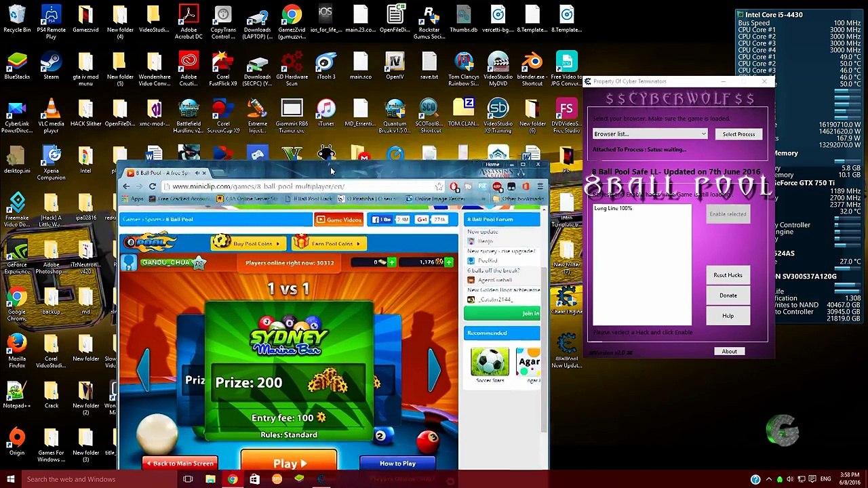Add pool cash with the green plus
Viewport: 868px width, 488px height.
point(391,262)
